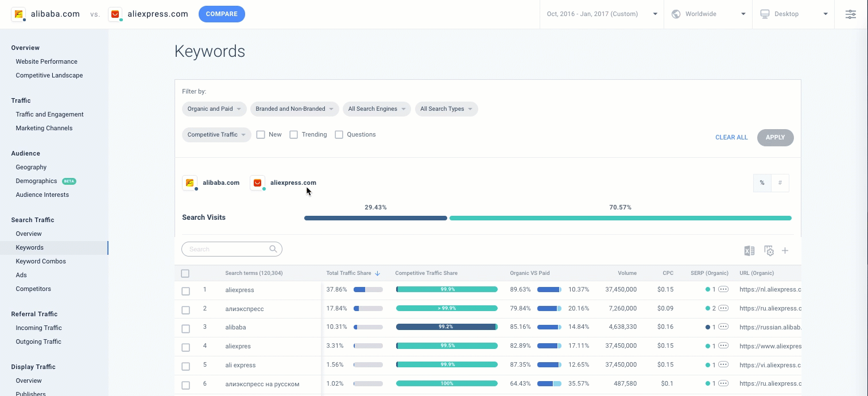Click the aliexpress.com logo icon in header

(x=115, y=14)
